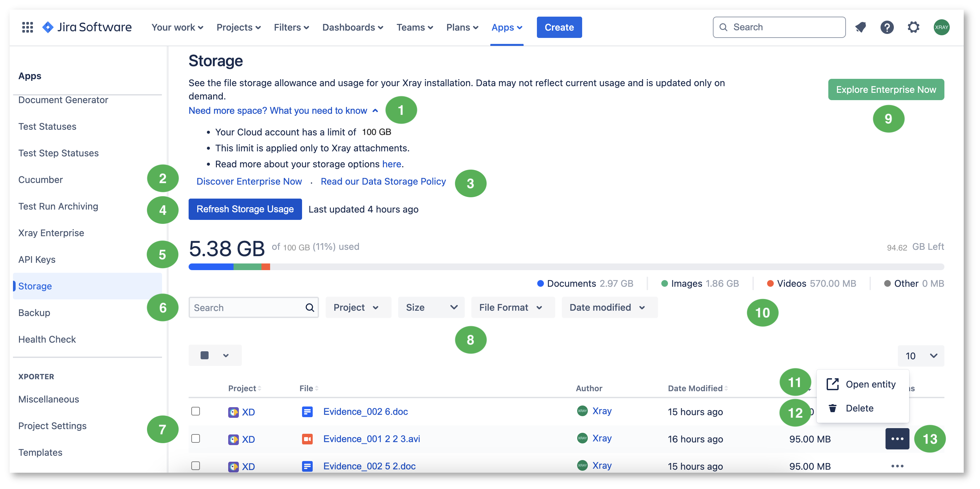The width and height of the screenshot is (980, 489).
Task: Click the XD project icon in Evidence_002 6.doc row
Action: coord(233,412)
